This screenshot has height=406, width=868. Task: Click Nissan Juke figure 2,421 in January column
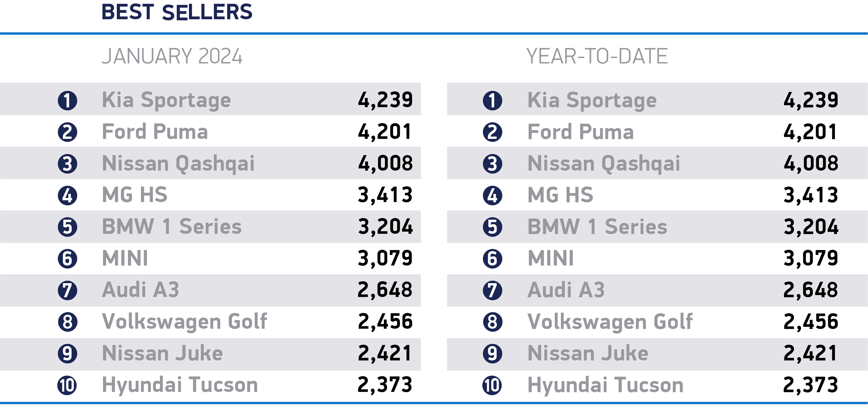(x=385, y=354)
